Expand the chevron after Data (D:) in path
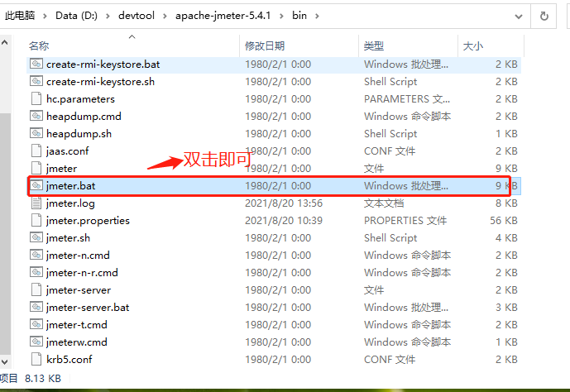The image size is (570, 392). (x=108, y=16)
